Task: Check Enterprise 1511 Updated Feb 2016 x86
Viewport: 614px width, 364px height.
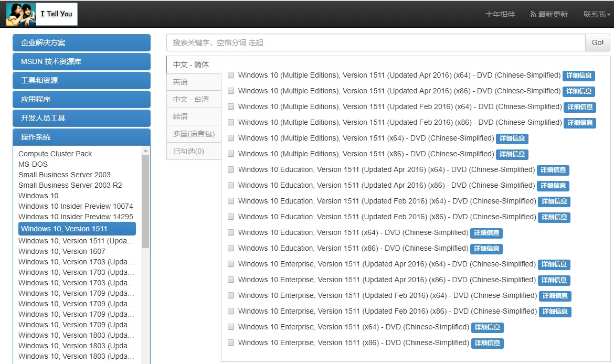Action: (231, 311)
